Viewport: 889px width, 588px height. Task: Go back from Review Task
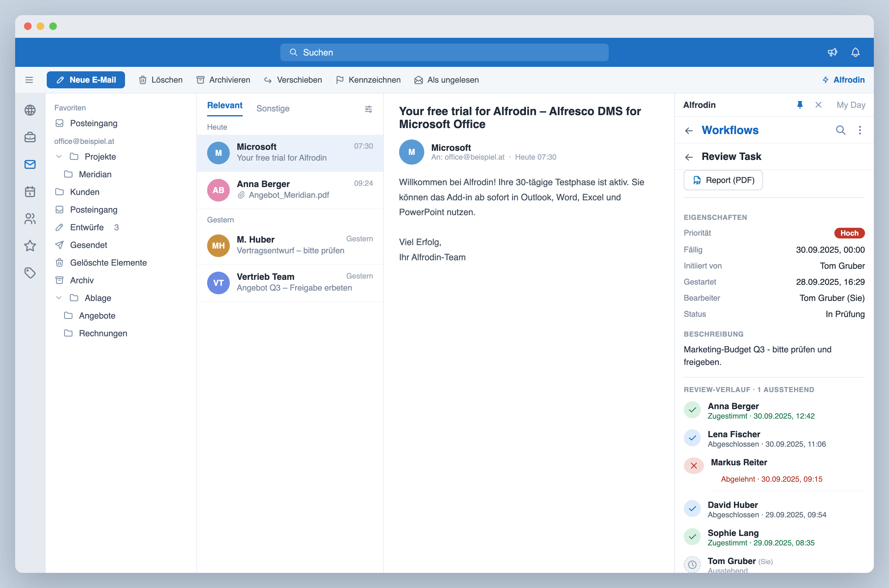(x=689, y=157)
